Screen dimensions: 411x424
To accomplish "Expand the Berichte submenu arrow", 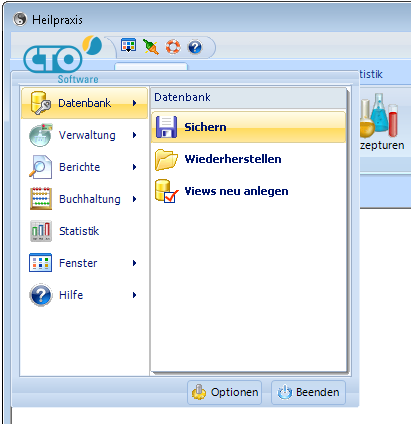I will 134,167.
